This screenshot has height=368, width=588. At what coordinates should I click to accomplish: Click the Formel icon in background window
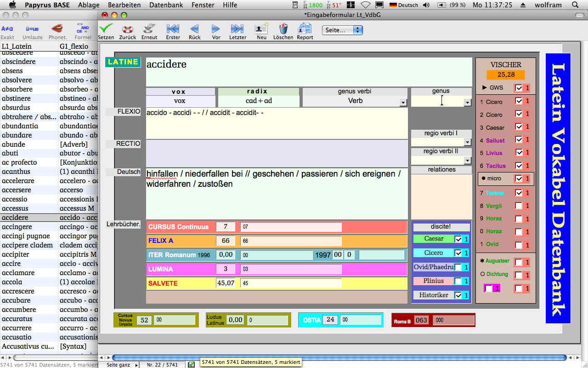click(x=83, y=28)
